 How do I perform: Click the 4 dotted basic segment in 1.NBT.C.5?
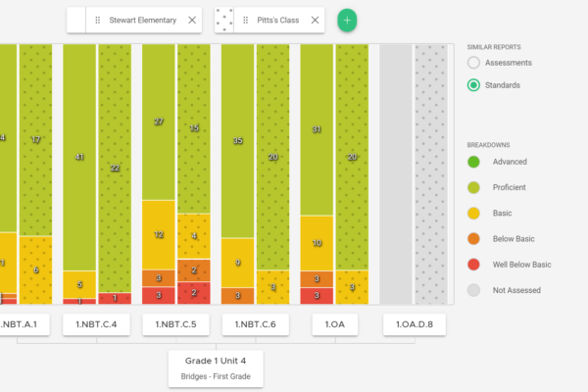click(x=194, y=236)
